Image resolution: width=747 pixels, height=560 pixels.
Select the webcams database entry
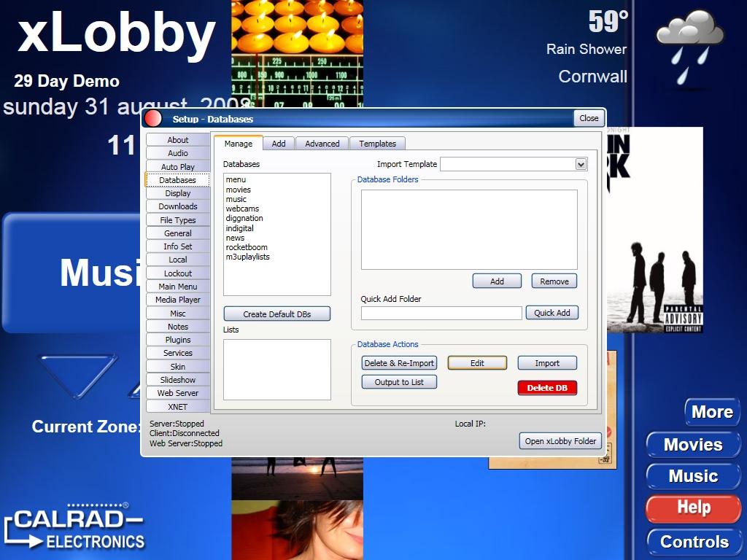pos(242,209)
